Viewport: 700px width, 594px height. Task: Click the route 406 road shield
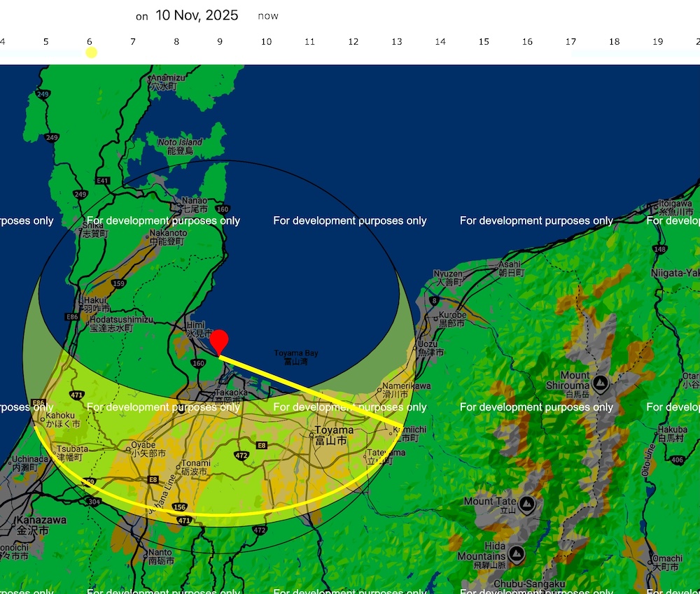coord(676,460)
